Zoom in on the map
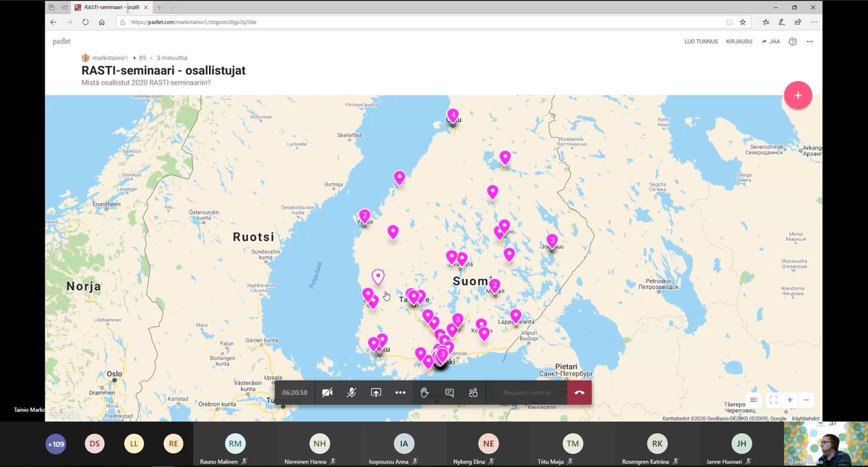This screenshot has width=868, height=467. [790, 400]
